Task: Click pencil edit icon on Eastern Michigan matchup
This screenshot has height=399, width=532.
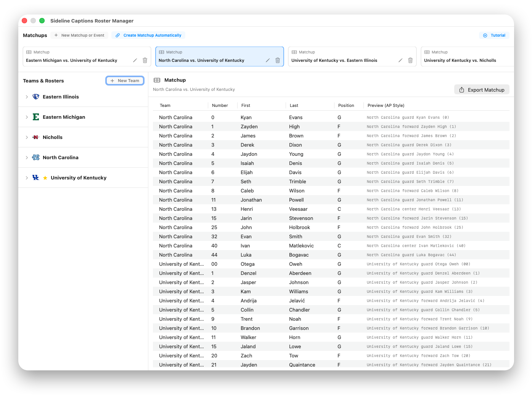Action: point(135,60)
